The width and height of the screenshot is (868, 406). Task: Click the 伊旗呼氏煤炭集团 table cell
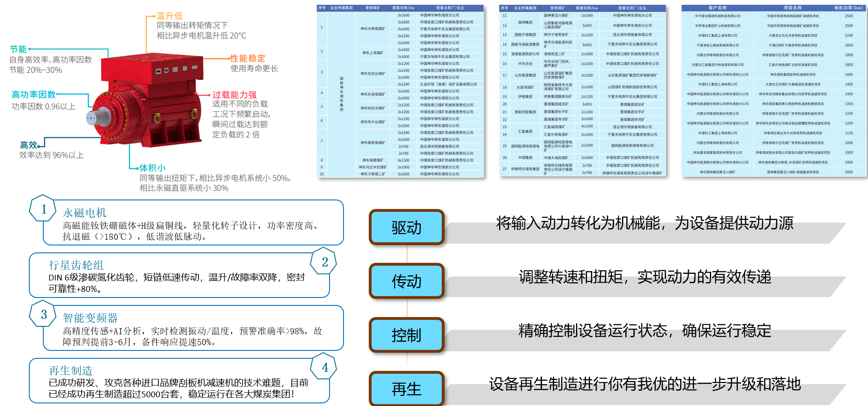click(x=525, y=169)
